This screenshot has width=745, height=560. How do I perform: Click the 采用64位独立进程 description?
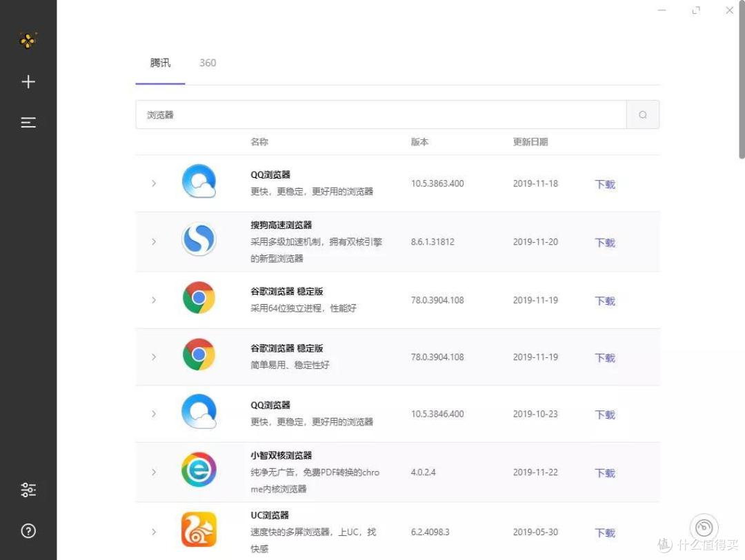click(x=304, y=308)
